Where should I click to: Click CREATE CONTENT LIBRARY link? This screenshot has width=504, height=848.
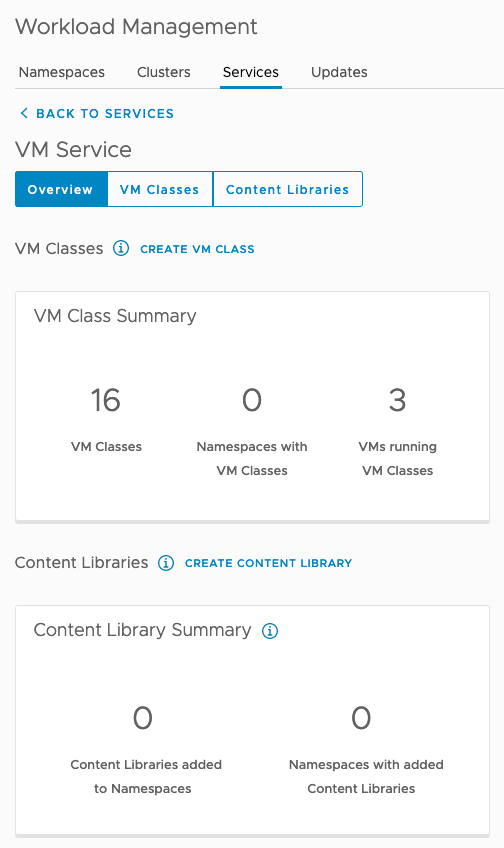click(268, 563)
